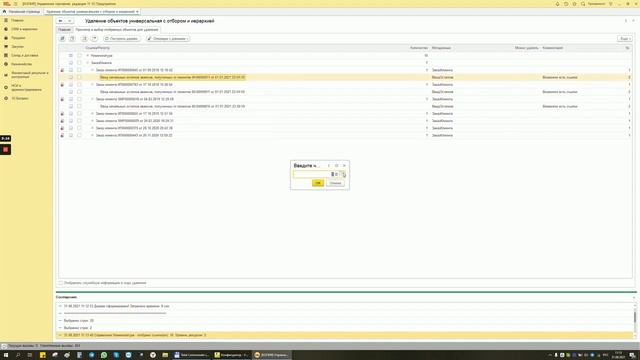
Task: Confirm the dialog with yellow OK
Action: click(x=318, y=183)
